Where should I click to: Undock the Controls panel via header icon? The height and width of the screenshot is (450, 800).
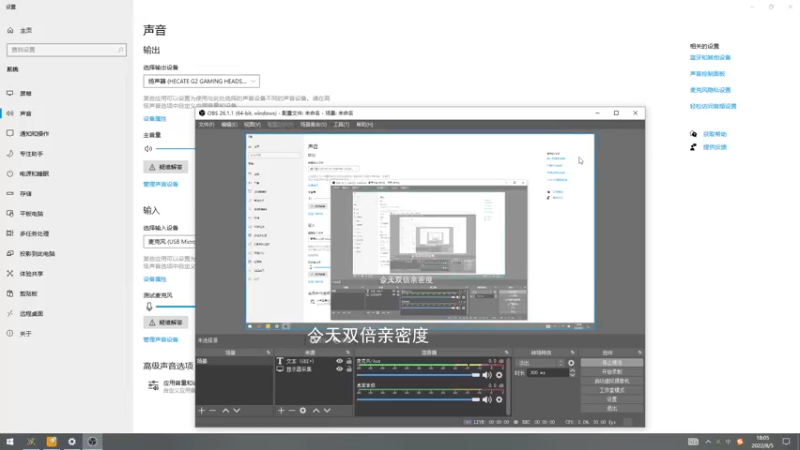point(640,353)
